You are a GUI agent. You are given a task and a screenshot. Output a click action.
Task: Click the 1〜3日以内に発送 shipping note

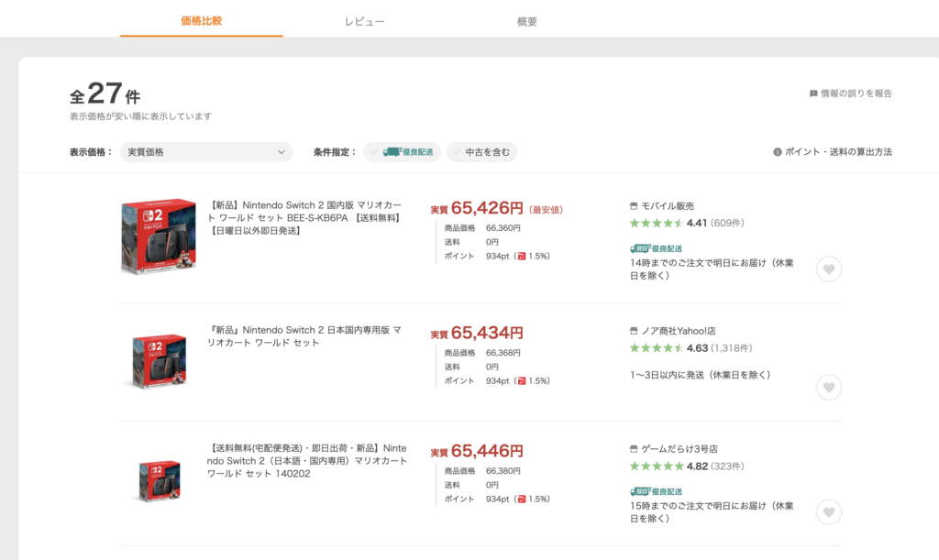coord(700,375)
